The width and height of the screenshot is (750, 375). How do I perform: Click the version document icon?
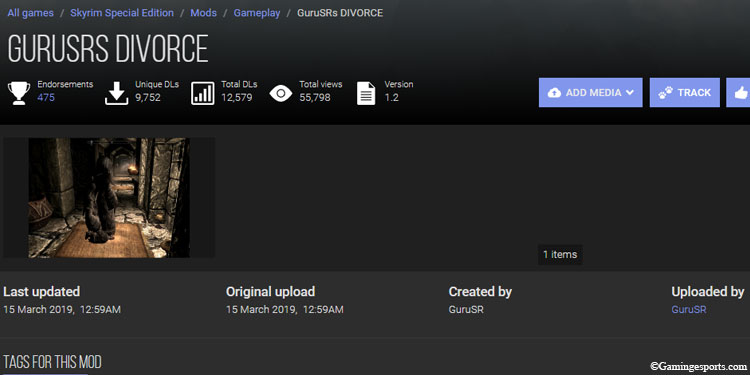point(366,93)
